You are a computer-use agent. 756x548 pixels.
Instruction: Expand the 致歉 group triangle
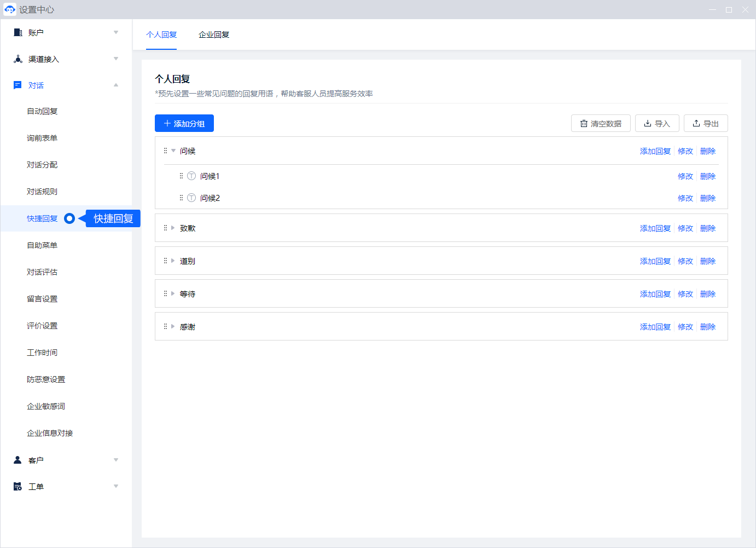tap(173, 228)
